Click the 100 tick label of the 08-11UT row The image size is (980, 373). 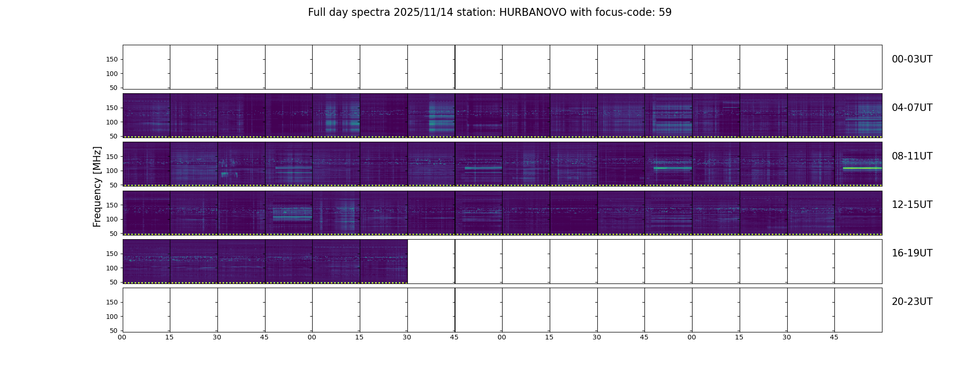click(112, 171)
